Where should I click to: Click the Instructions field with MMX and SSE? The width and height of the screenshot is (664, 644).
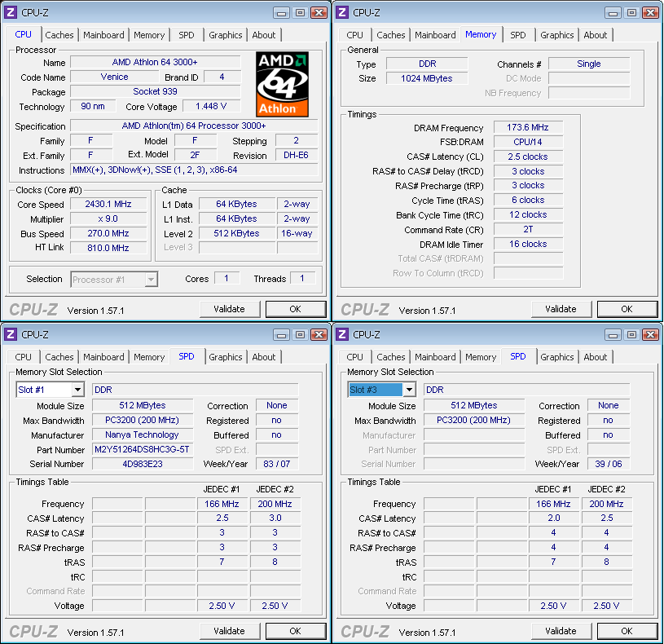[x=195, y=170]
